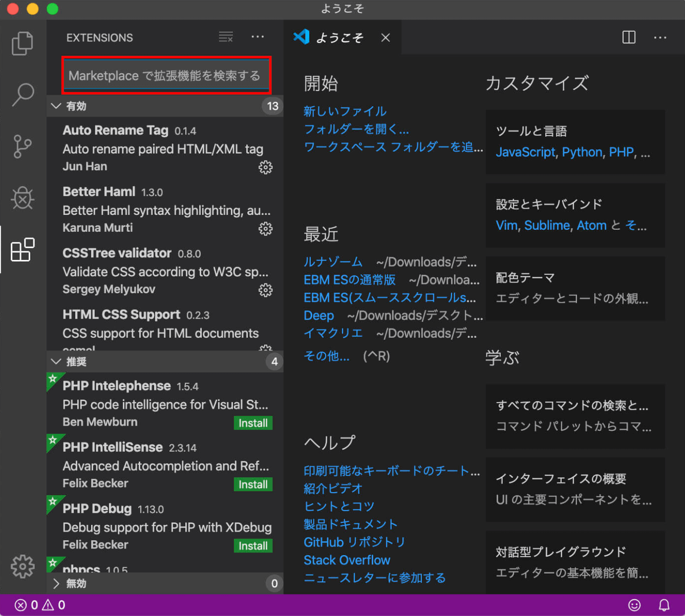
Task: Click 新しいファイル link
Action: pos(345,111)
